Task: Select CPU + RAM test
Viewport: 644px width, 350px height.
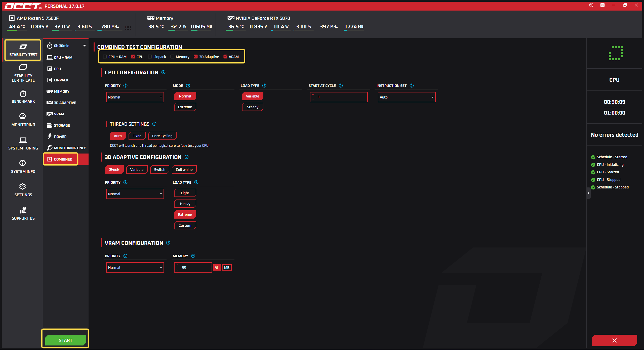Action: click(66, 58)
